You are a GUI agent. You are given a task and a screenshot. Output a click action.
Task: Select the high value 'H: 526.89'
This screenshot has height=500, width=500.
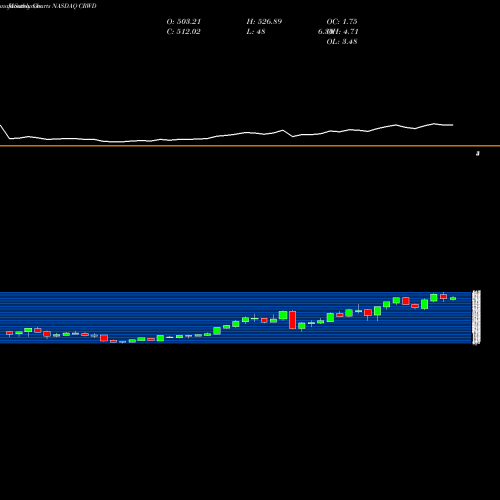(x=264, y=22)
